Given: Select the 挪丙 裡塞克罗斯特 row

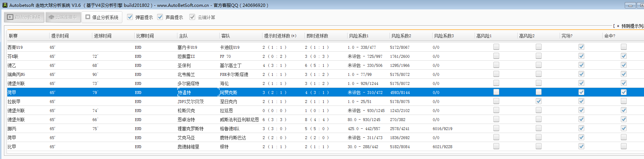Looking at the screenshot, I should [190, 129].
